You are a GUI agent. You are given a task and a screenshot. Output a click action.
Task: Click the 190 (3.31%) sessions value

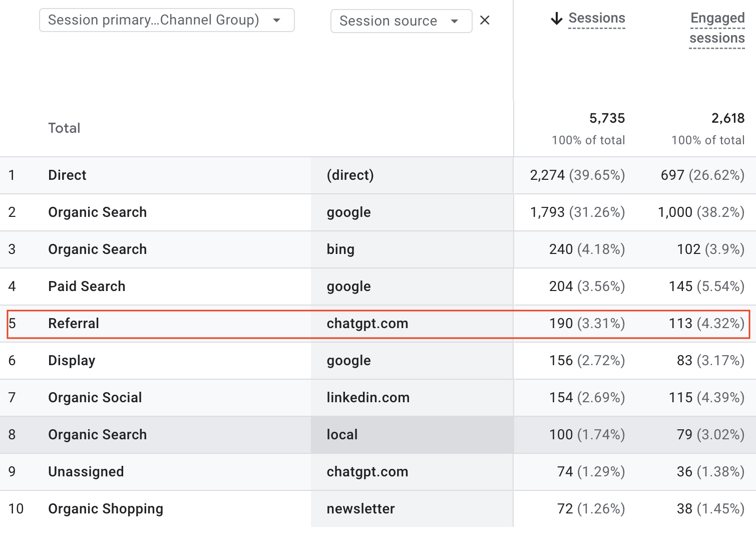(x=587, y=324)
